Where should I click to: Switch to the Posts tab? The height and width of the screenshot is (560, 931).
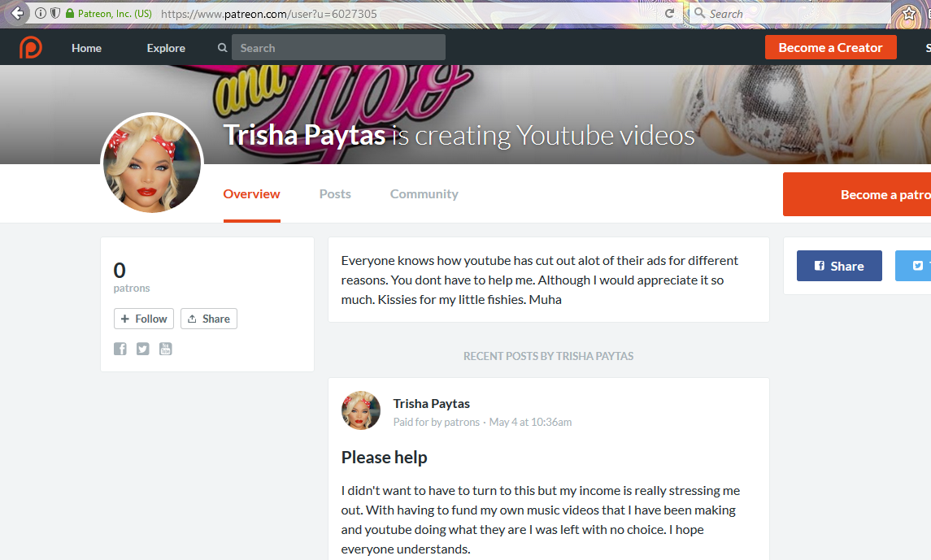click(335, 193)
